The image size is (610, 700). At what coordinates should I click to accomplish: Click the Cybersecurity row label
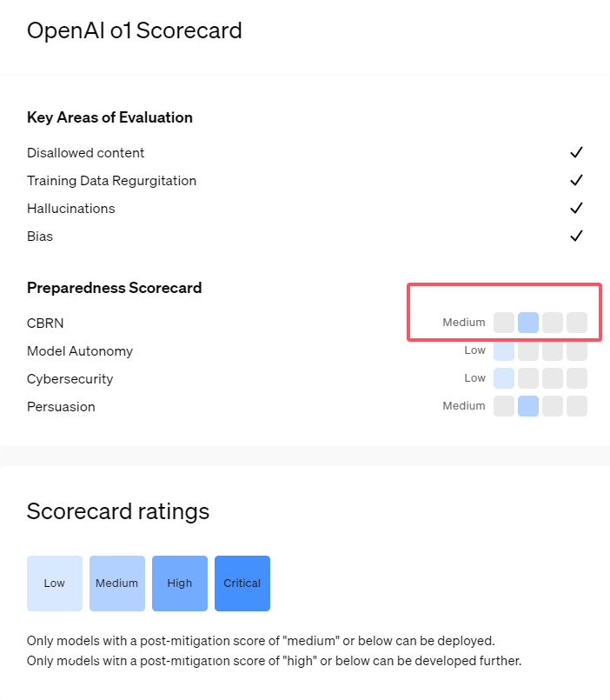[x=70, y=379]
